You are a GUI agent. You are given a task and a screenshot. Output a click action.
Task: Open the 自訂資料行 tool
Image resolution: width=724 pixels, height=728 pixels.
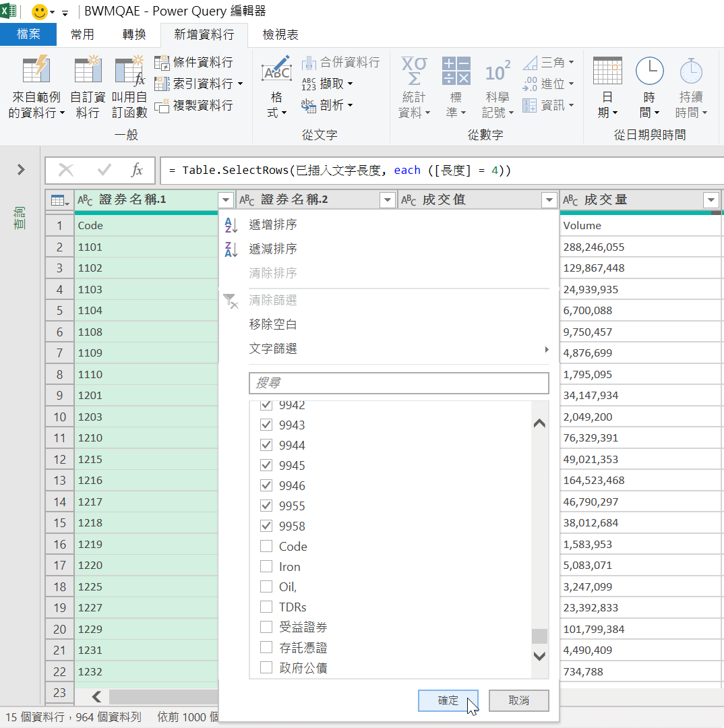(x=88, y=87)
